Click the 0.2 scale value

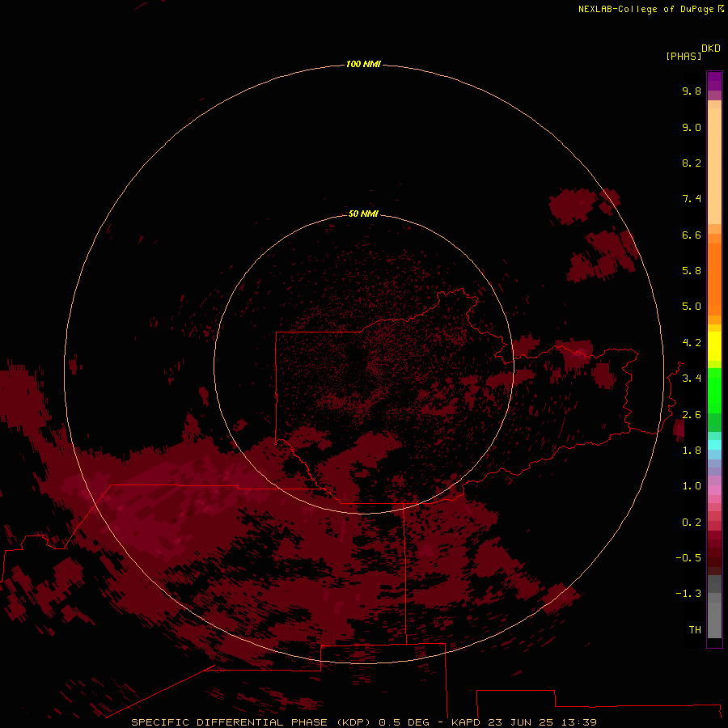tap(692, 523)
